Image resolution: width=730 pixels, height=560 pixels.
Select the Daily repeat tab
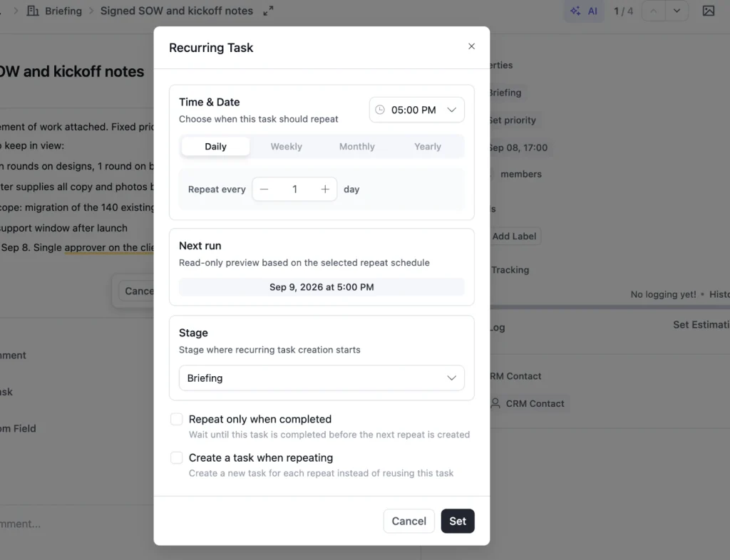[x=215, y=147]
